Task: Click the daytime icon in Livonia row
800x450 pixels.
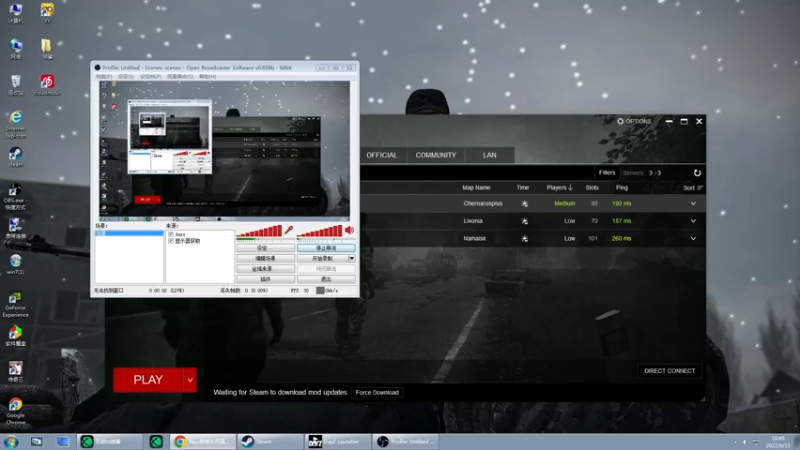Action: point(524,221)
